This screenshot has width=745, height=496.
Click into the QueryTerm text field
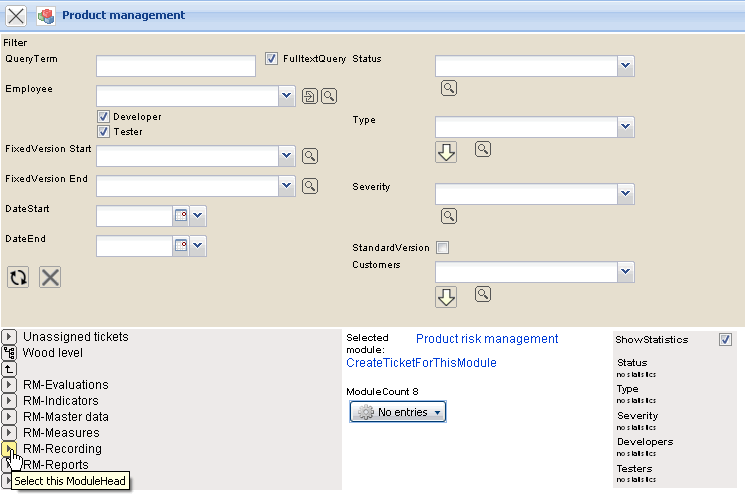tap(176, 66)
